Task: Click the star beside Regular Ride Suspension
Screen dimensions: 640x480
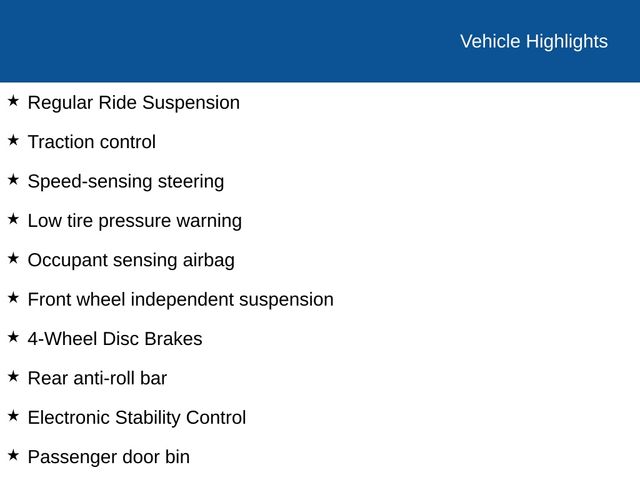Action: click(13, 101)
